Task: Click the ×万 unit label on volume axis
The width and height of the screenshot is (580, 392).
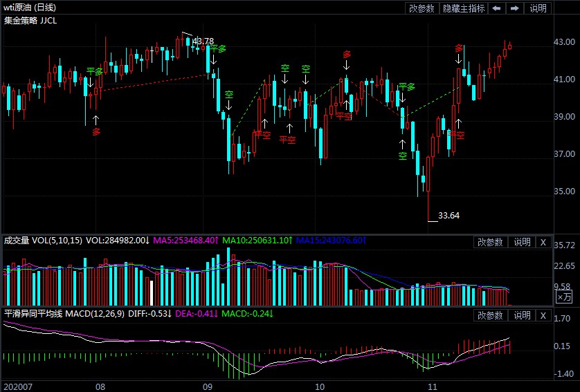Action: click(x=564, y=297)
